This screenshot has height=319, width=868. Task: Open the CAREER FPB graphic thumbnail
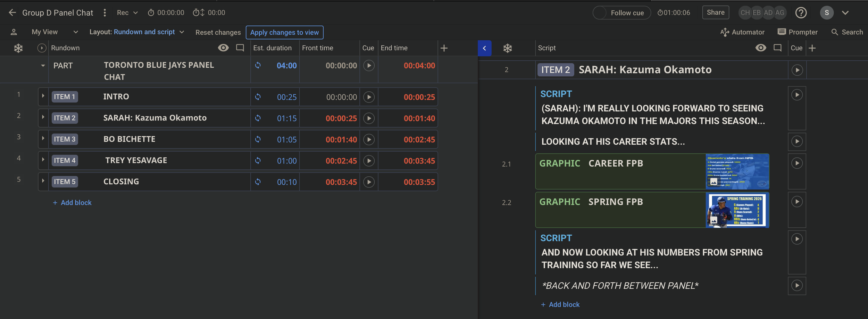[x=737, y=171]
